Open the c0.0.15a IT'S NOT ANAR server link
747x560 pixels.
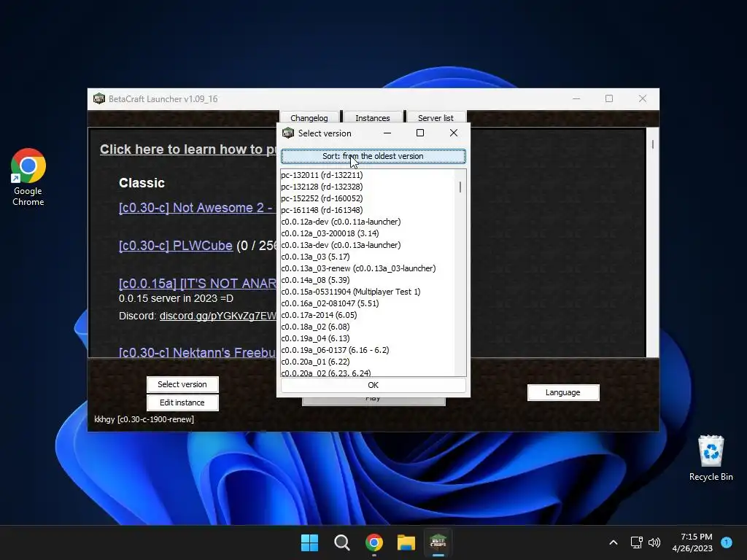[x=197, y=284]
